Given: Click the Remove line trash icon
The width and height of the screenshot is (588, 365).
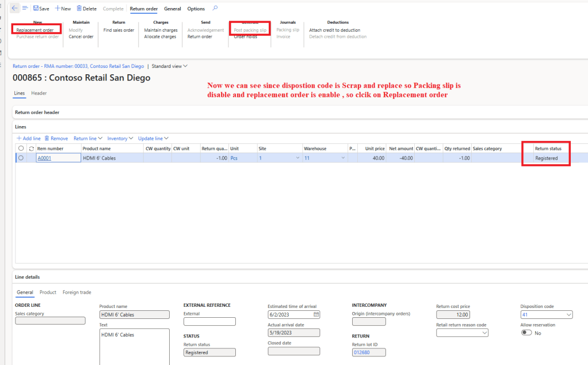Looking at the screenshot, I should 47,139.
